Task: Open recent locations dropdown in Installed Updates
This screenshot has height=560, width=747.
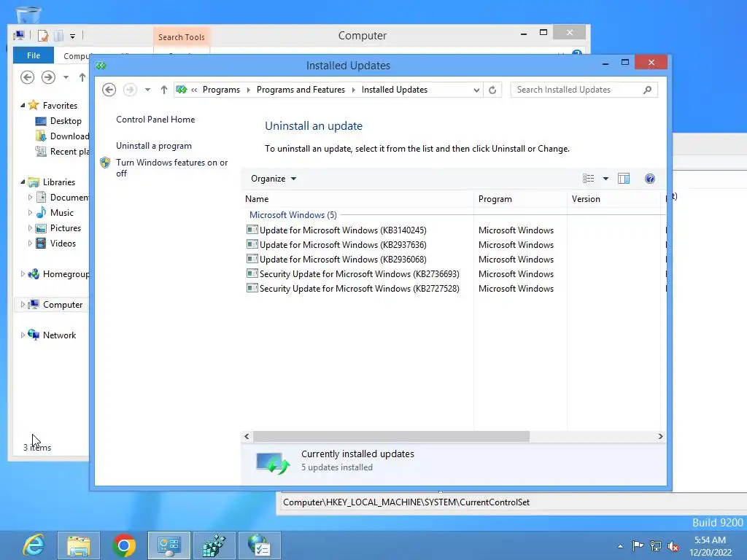Action: (147, 90)
